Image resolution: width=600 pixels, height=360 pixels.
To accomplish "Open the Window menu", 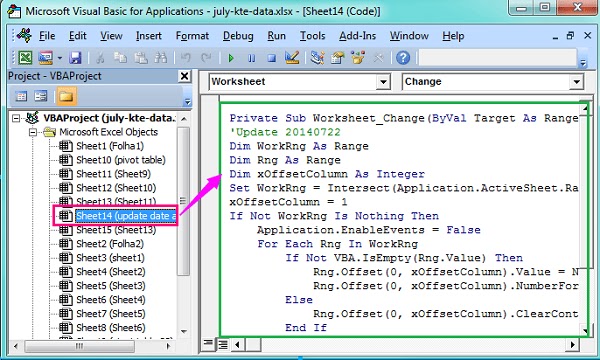I will [409, 36].
